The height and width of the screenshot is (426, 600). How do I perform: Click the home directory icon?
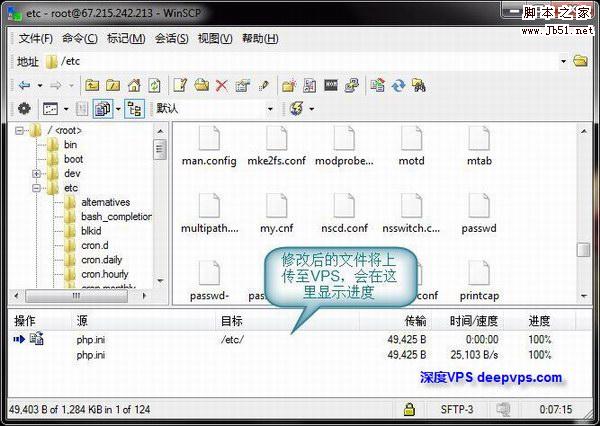pyautogui.click(x=133, y=85)
